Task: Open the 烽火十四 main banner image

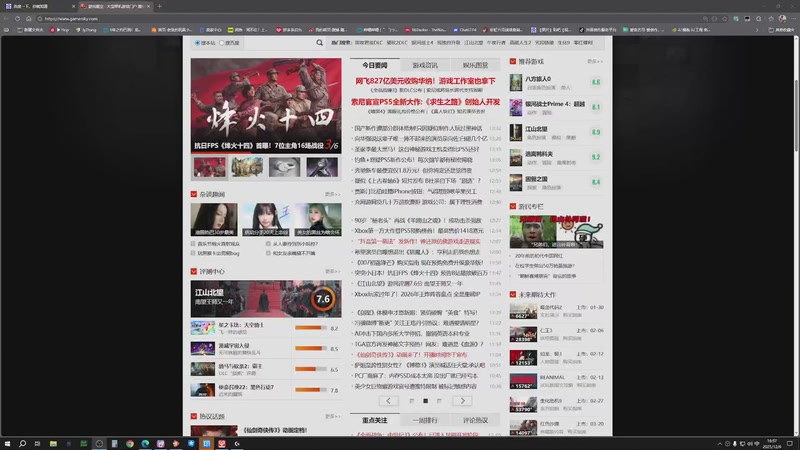Action: point(266,105)
